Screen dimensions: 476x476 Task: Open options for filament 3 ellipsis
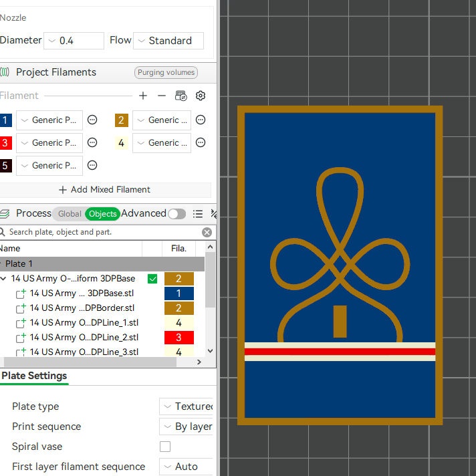pos(92,142)
